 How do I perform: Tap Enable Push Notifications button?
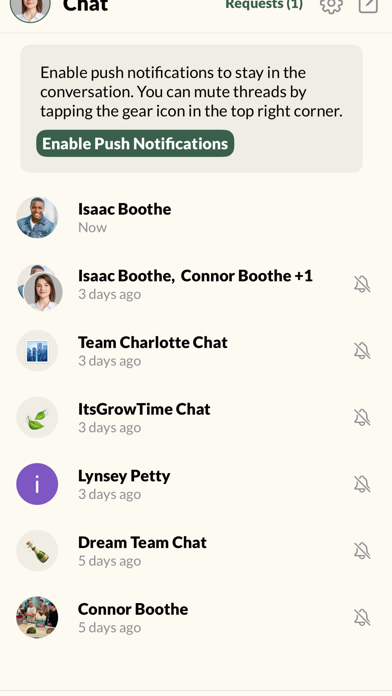pyautogui.click(x=135, y=143)
